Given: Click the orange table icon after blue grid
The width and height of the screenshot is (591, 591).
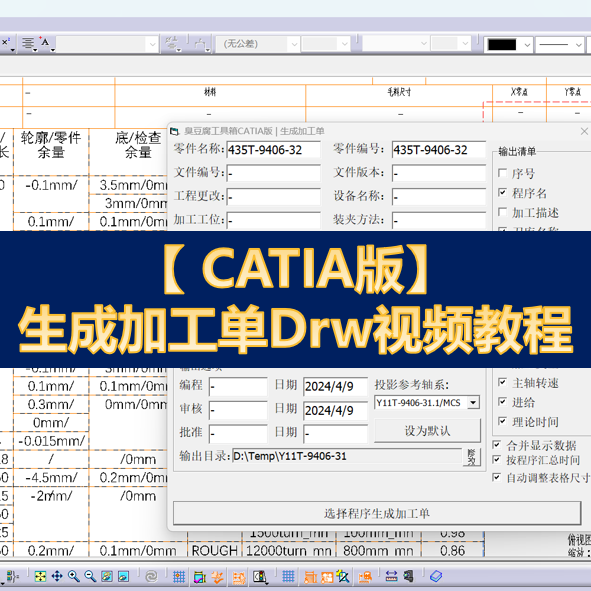Looking at the screenshot, I should click(310, 577).
